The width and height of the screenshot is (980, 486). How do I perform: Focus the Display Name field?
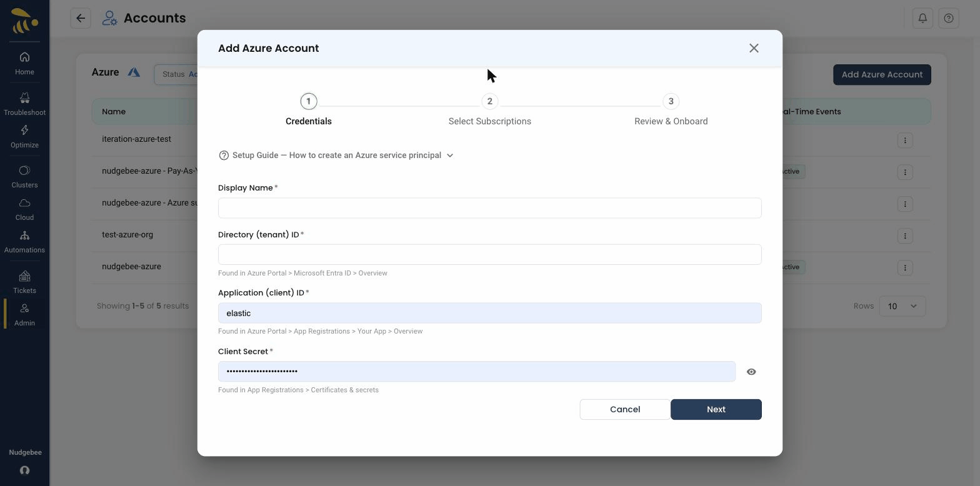pyautogui.click(x=490, y=208)
